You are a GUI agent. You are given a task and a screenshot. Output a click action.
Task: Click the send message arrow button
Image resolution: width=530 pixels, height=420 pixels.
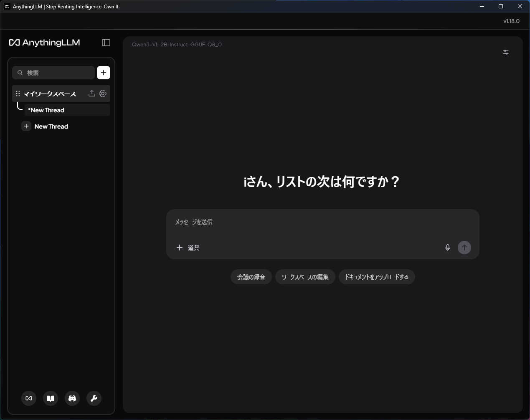click(x=464, y=248)
